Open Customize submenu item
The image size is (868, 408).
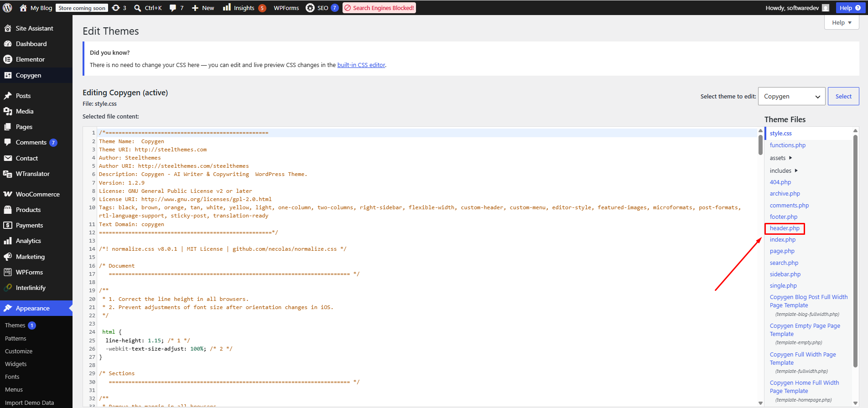19,351
